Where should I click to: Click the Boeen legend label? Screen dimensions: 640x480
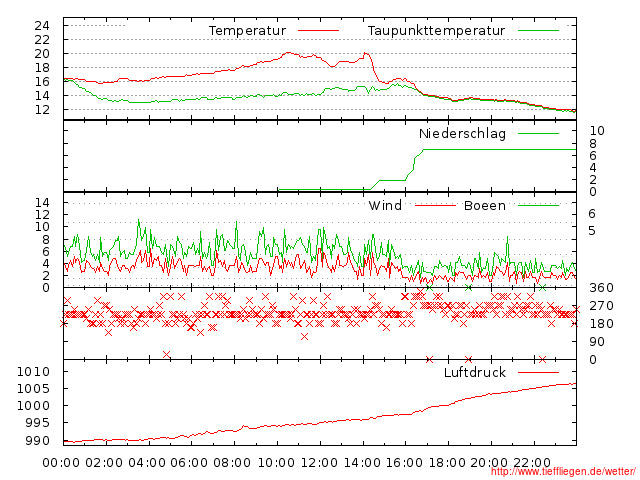485,205
